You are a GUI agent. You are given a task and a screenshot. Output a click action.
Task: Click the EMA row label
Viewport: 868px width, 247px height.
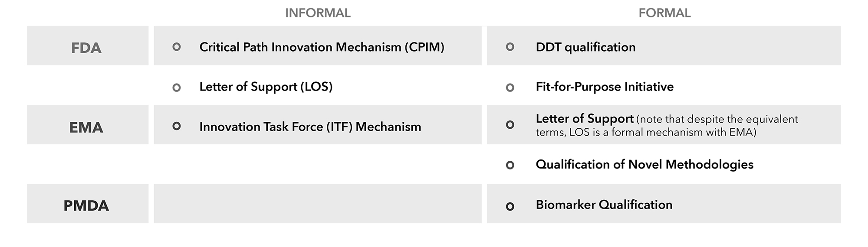(x=86, y=127)
